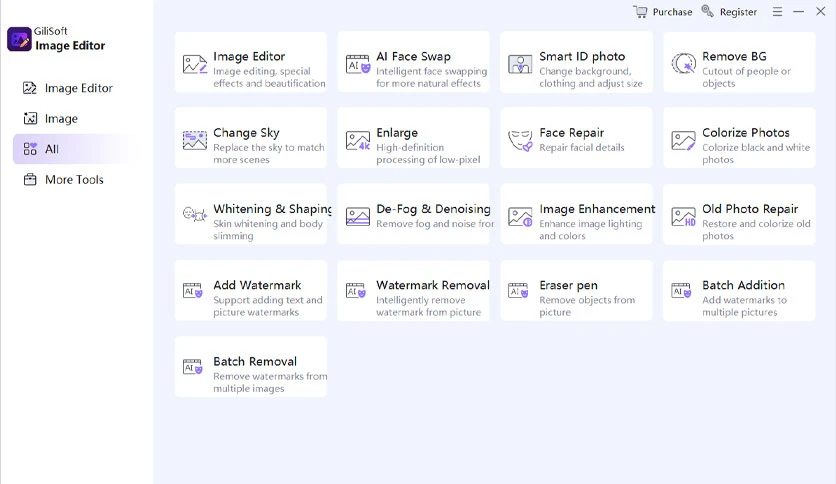Open the Batch Addition title
This screenshot has height=484, width=836.
pyautogui.click(x=743, y=285)
